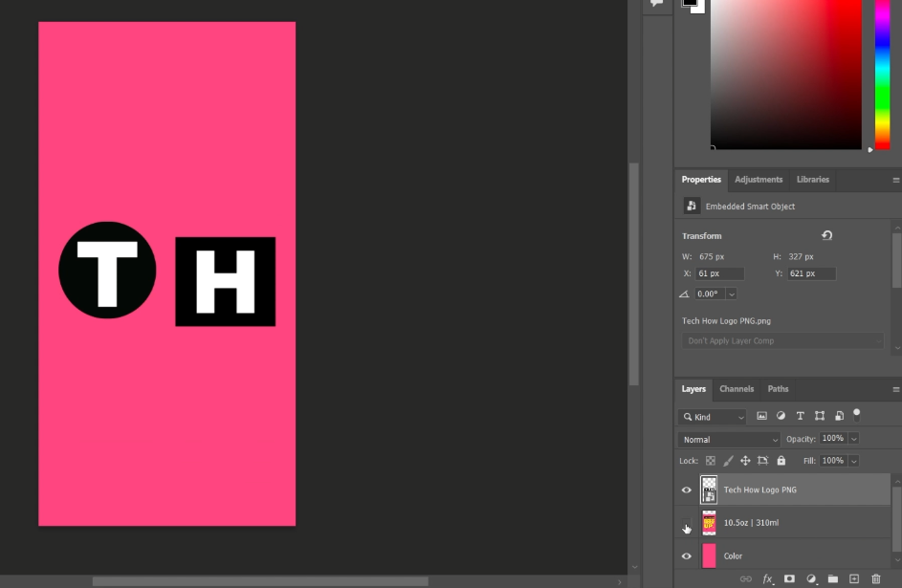The width and height of the screenshot is (902, 588).
Task: Click the lock all attributes padlock icon
Action: tap(781, 461)
